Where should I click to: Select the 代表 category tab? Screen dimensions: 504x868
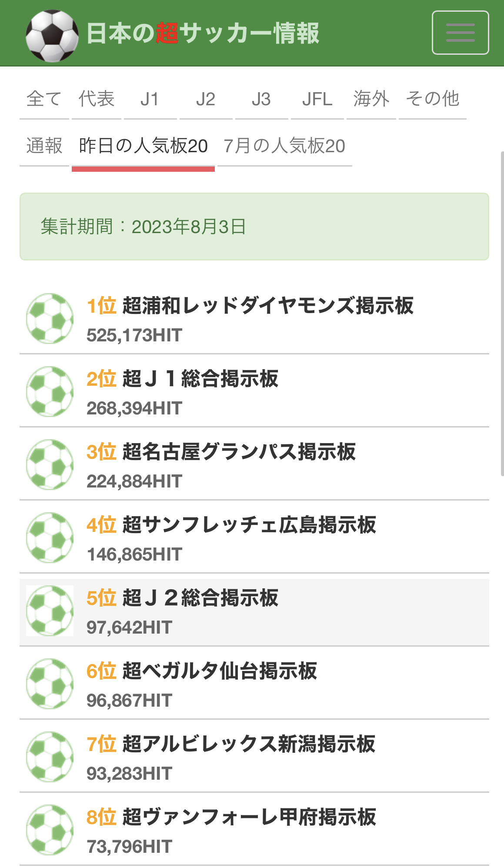[x=97, y=99]
